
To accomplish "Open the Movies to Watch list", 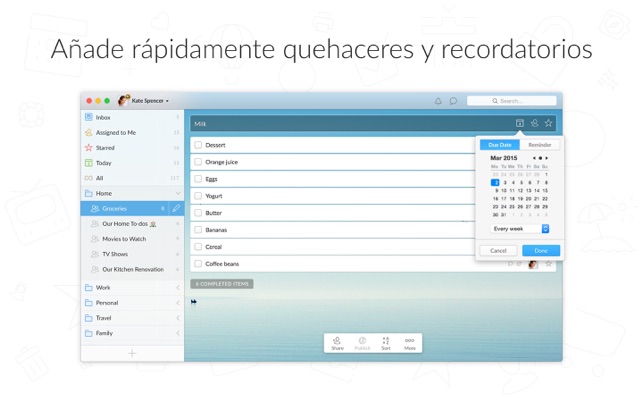I will point(132,239).
